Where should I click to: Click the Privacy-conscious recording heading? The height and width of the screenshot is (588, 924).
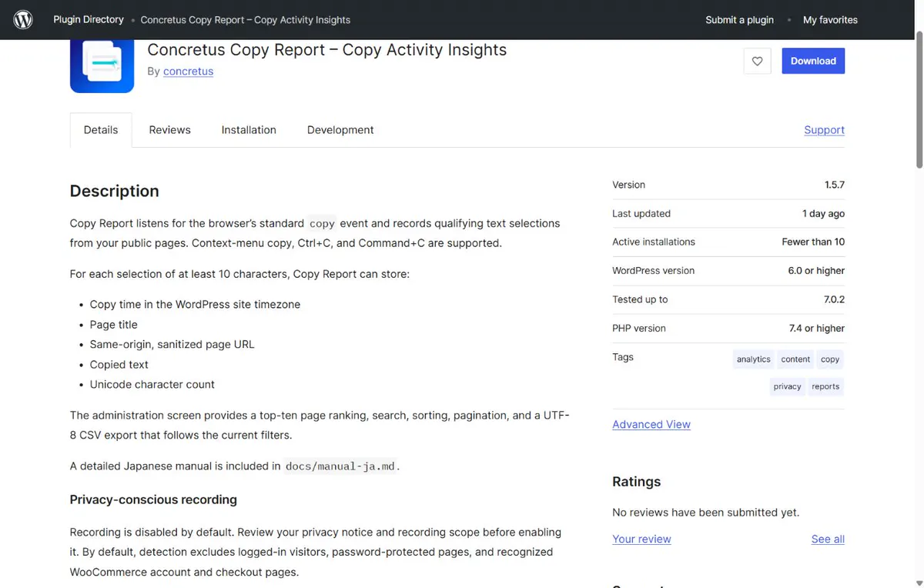pyautogui.click(x=153, y=499)
